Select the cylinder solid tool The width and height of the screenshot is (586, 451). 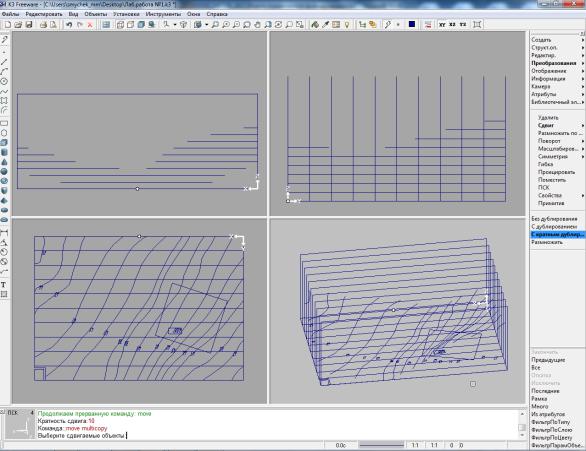coord(4,152)
